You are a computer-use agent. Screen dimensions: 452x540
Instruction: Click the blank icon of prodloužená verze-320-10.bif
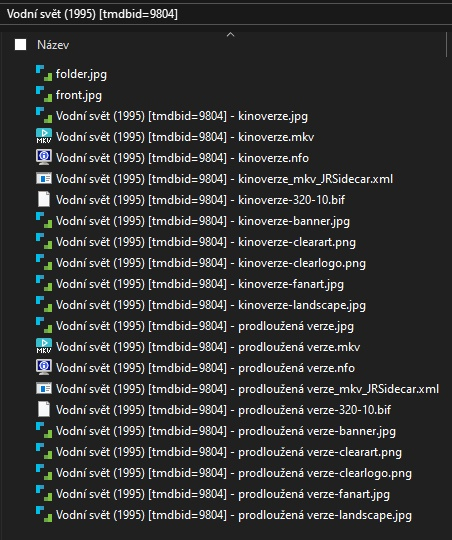click(x=44, y=409)
